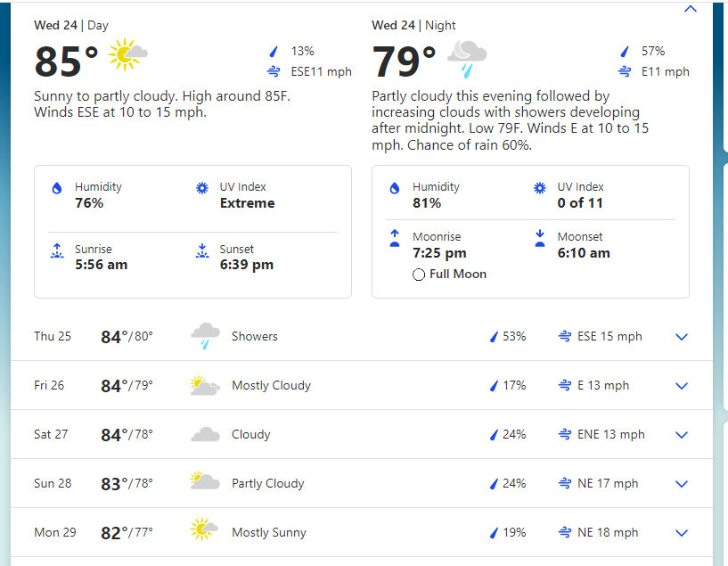Click the Moonrise icon
The height and width of the screenshot is (566, 728).
395,238
